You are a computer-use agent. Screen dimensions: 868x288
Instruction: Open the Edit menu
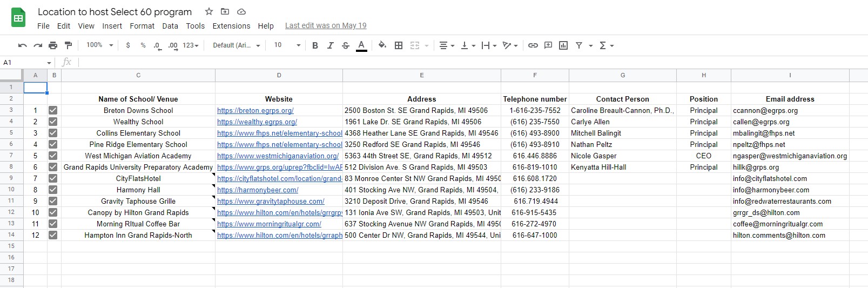pos(64,26)
